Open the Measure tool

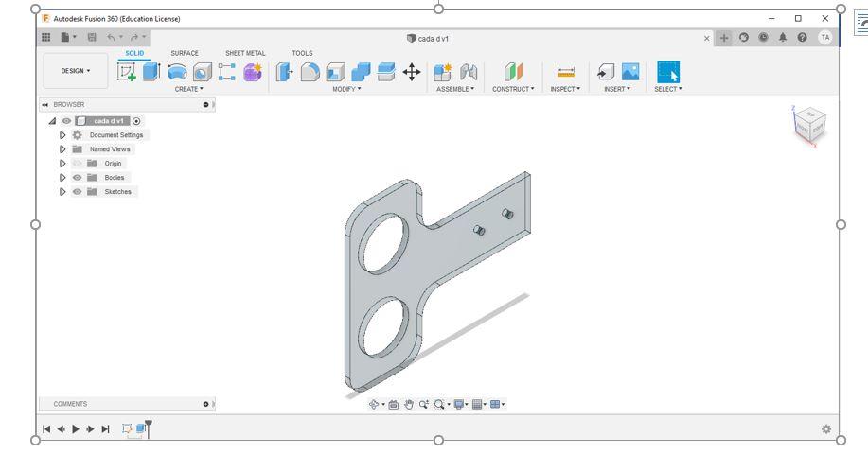pos(565,72)
